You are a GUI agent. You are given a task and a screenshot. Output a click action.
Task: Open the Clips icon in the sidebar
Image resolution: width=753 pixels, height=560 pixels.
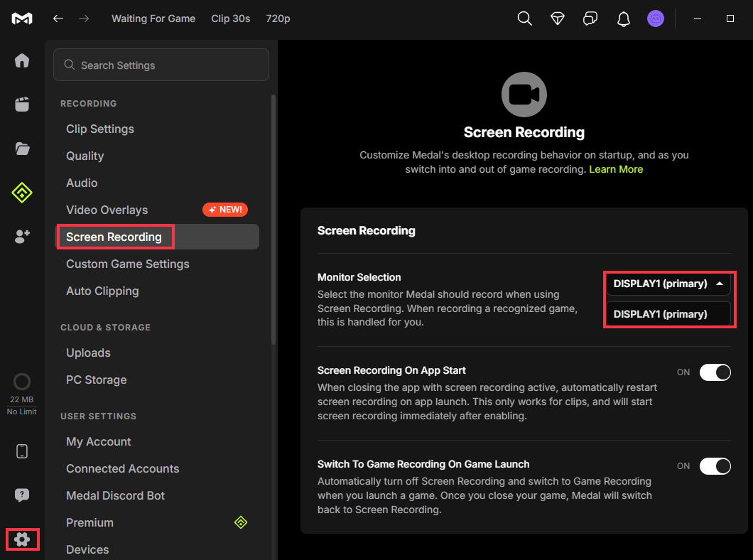[22, 104]
